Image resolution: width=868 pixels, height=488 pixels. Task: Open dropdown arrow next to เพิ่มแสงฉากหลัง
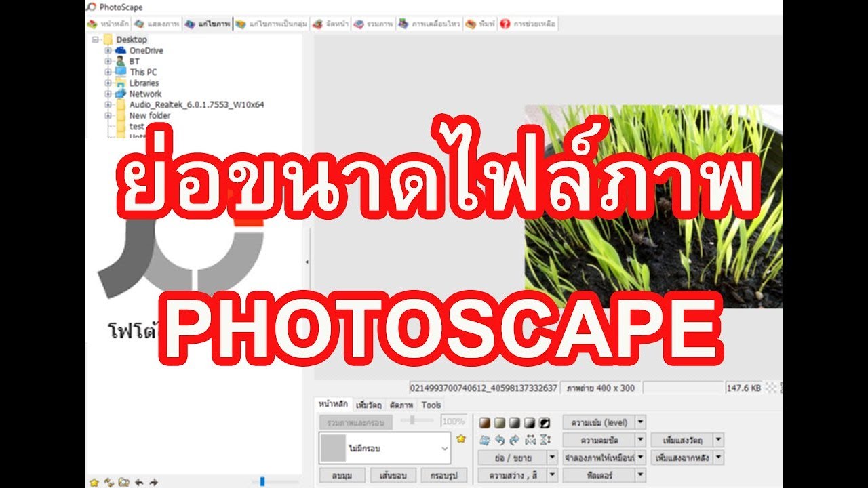pos(719,457)
